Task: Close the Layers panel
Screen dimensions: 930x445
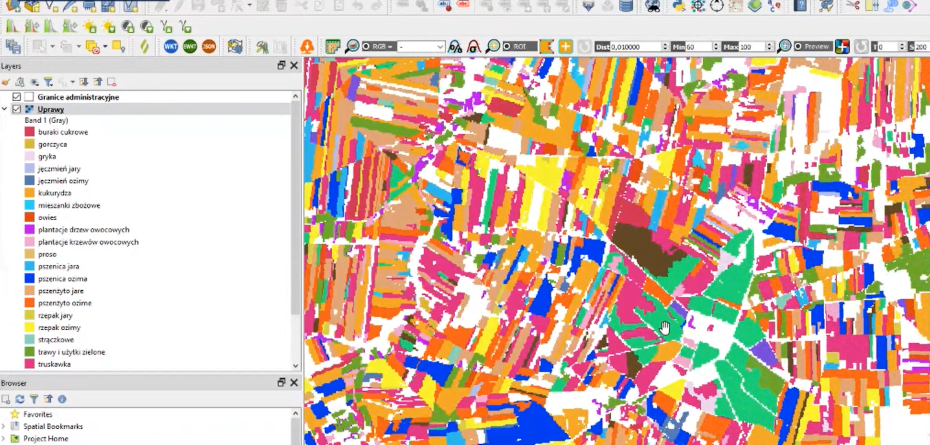Action: [293, 65]
